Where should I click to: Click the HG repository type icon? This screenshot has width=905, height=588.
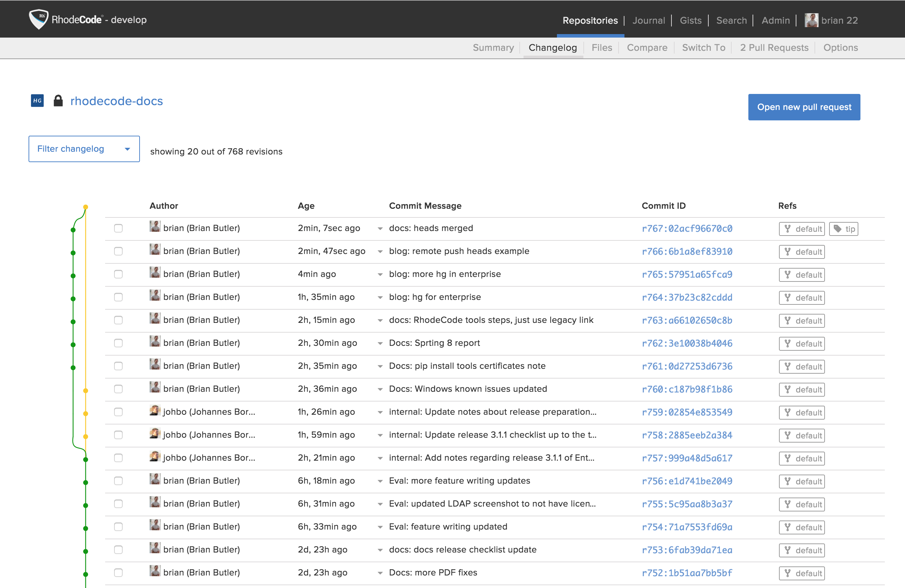point(37,101)
